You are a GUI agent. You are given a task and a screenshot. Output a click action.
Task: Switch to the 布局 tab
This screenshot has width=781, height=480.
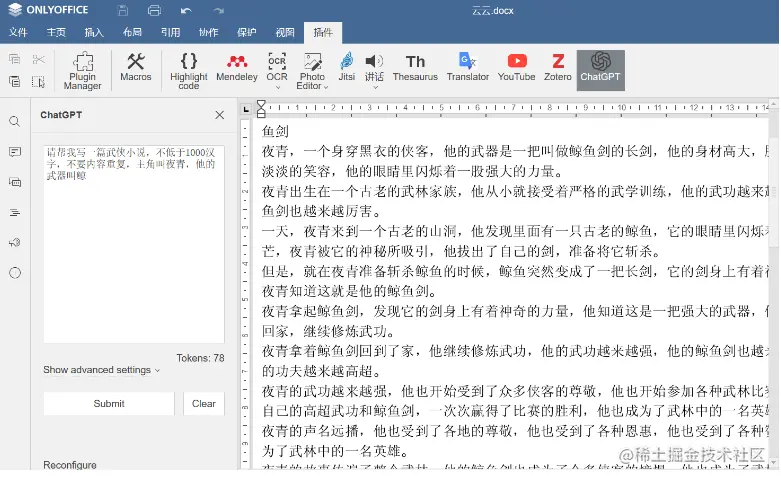point(132,32)
